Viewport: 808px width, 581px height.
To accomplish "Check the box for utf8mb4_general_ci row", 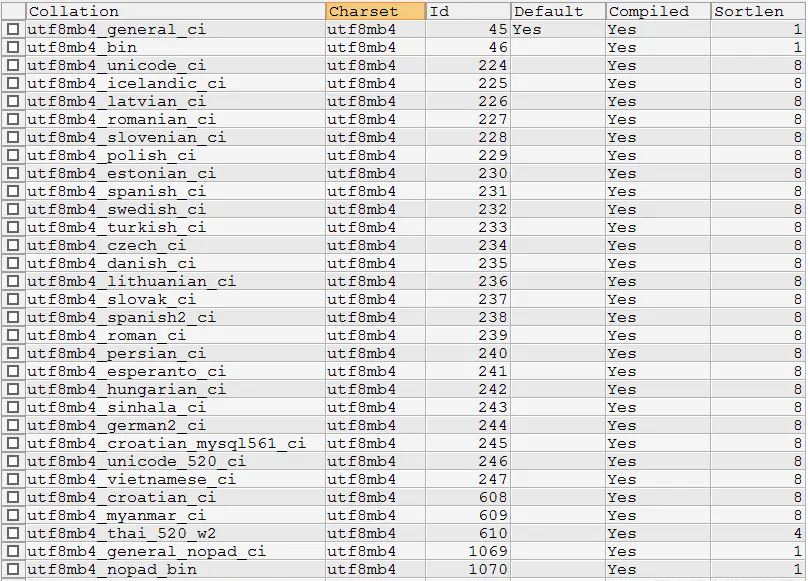I will click(13, 29).
